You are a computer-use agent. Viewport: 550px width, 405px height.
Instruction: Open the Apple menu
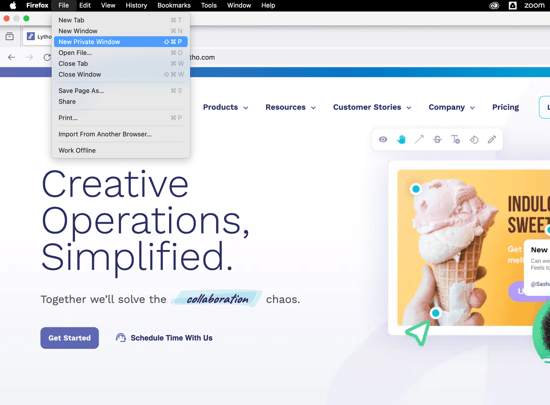click(x=13, y=6)
